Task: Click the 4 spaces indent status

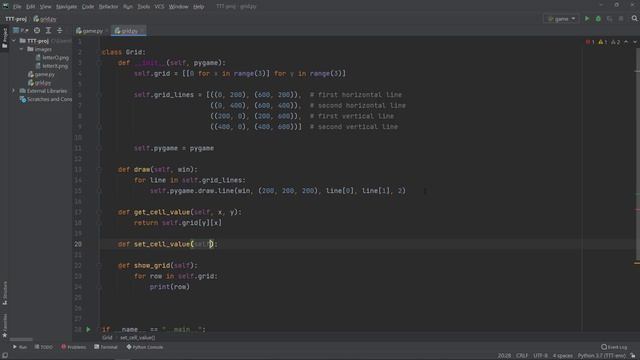Action: (562, 356)
